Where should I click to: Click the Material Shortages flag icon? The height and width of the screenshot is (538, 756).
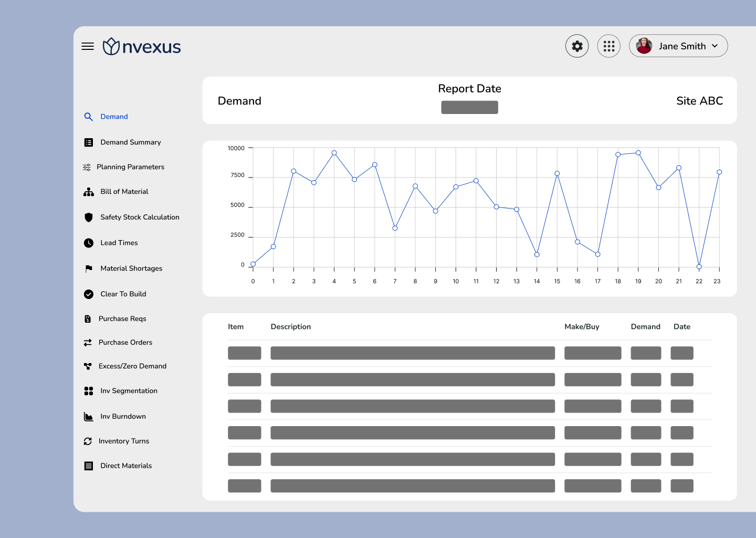(x=89, y=268)
